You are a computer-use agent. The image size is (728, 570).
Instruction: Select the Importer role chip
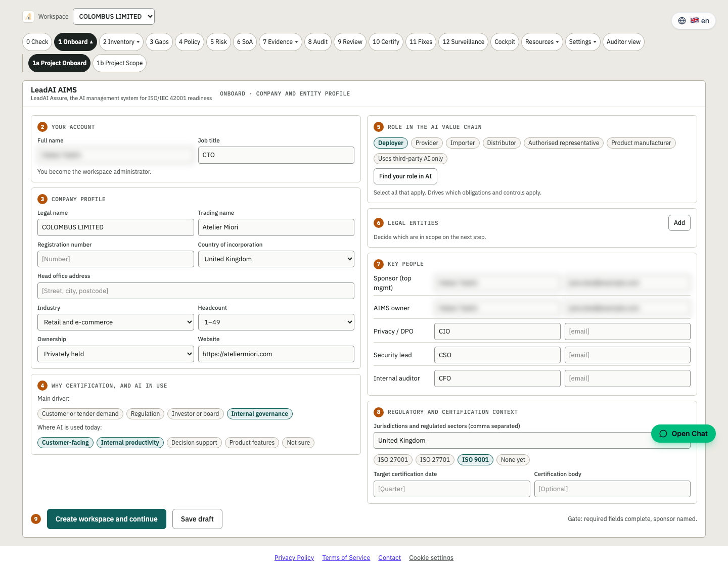pyautogui.click(x=463, y=143)
